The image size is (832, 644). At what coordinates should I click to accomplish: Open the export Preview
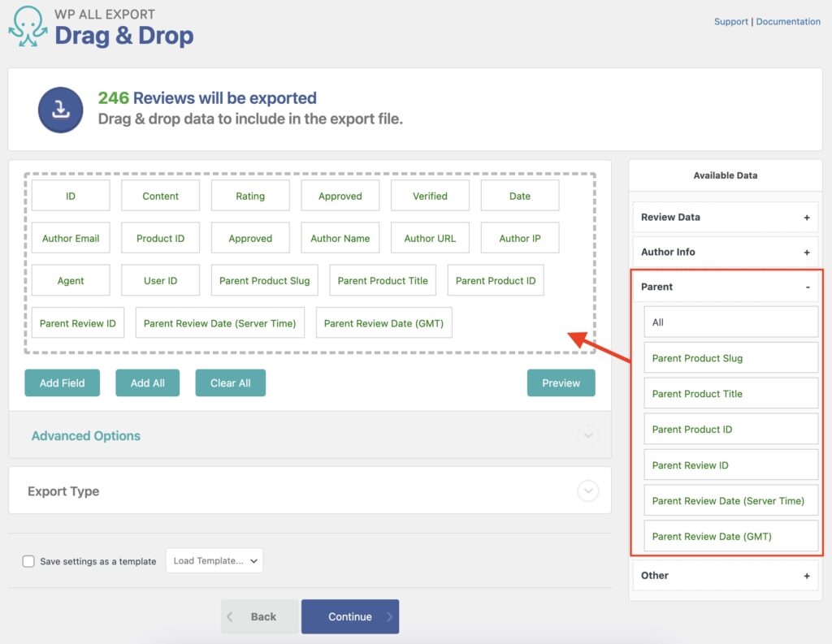[x=561, y=383]
